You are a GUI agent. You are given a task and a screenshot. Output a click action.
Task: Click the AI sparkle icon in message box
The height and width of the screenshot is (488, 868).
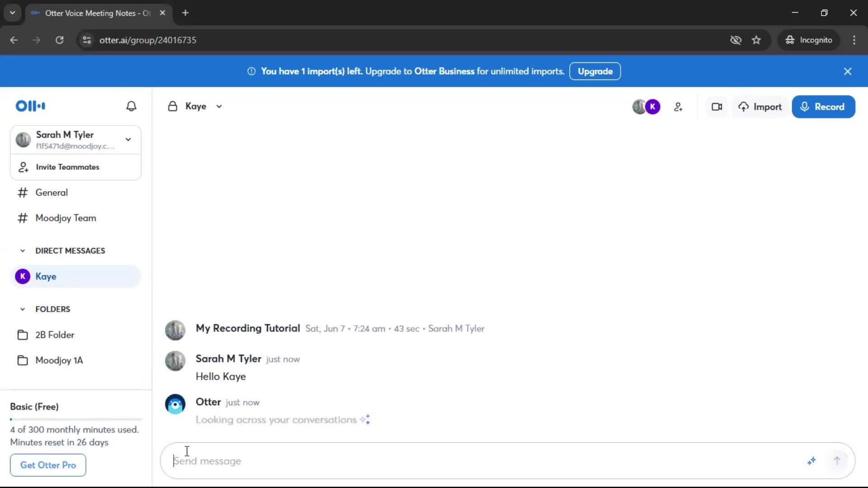tap(811, 461)
